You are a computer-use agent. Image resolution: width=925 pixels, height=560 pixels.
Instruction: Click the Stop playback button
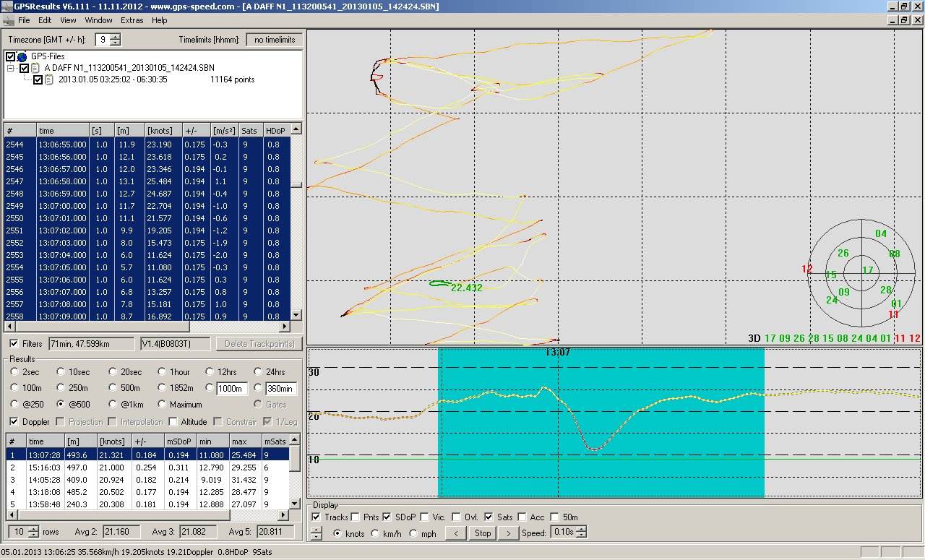pos(482,533)
